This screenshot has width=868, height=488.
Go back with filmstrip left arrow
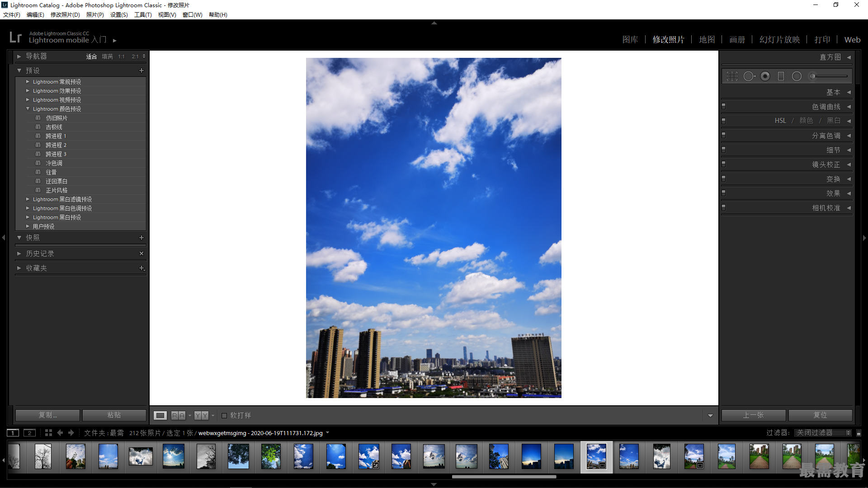coord(60,433)
